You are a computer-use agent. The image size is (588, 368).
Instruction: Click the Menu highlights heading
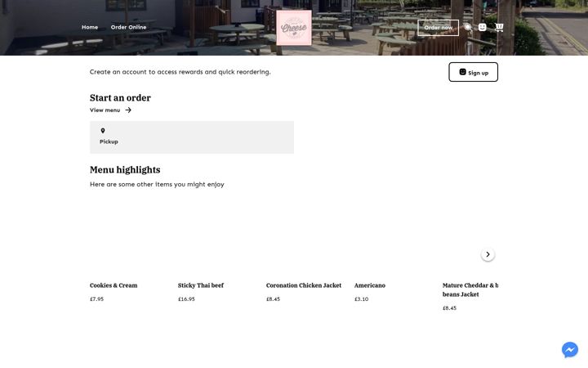[x=125, y=170]
